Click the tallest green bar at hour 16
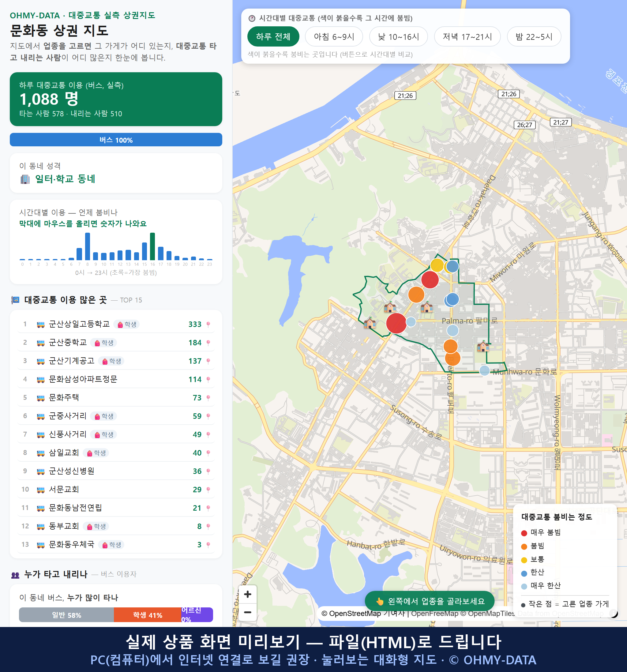This screenshot has height=672, width=627. [152, 246]
